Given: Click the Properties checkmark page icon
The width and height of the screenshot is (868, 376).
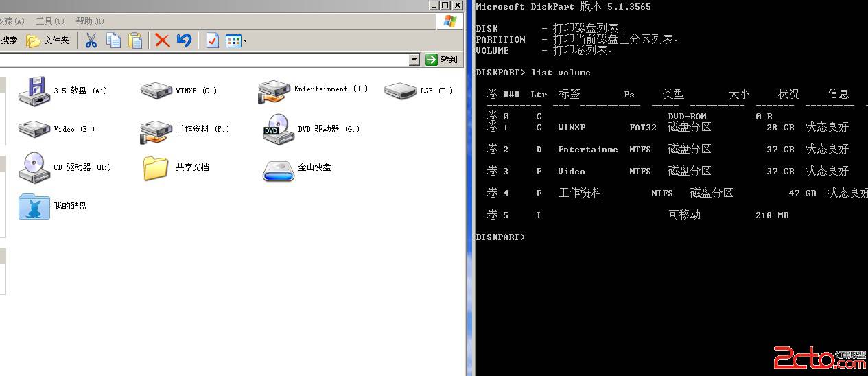Looking at the screenshot, I should (x=213, y=40).
